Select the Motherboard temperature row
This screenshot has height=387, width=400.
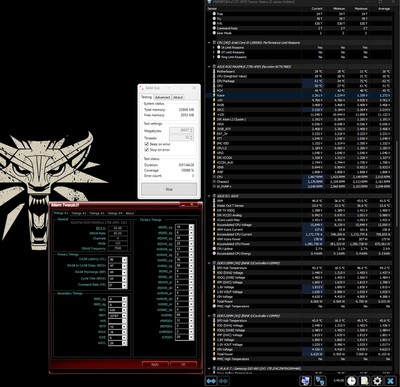point(299,71)
